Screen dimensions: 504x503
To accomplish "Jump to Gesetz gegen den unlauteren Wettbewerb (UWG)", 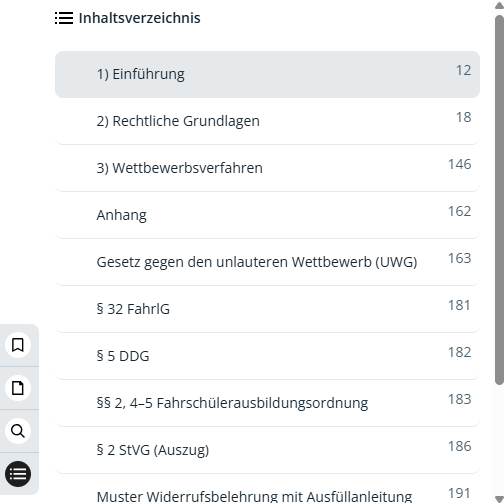I will tap(267, 262).
